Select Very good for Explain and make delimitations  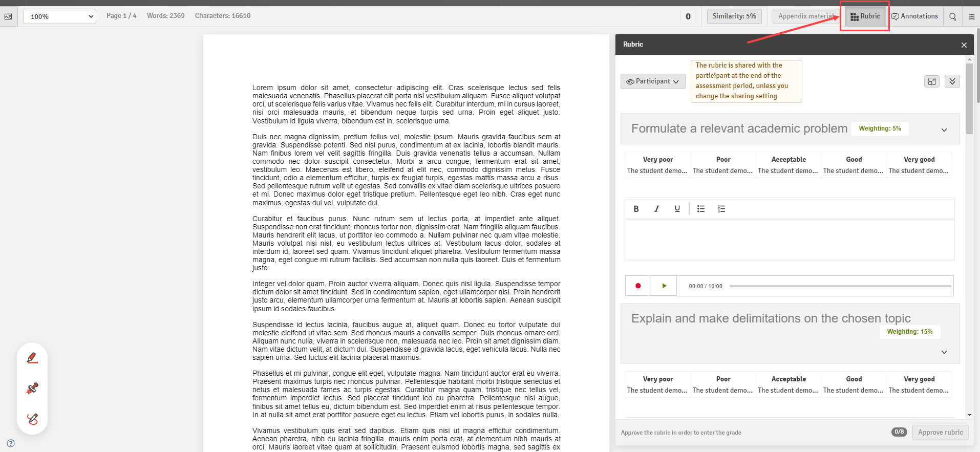click(x=919, y=384)
